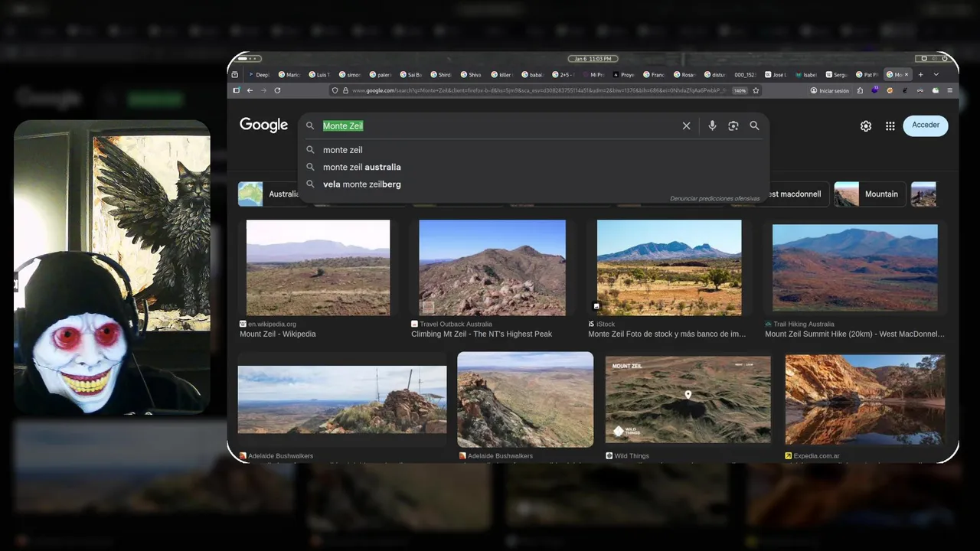Click the purple extension icon with badge
The width and height of the screenshot is (980, 551).
point(875,90)
